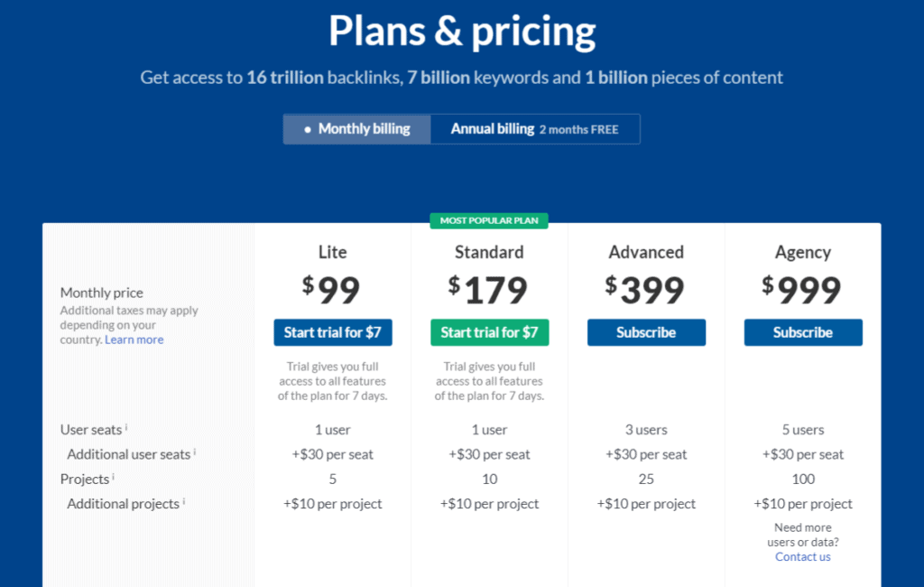Click the info icon beside Additional user seats
The height and width of the screenshot is (587, 924).
coord(195,452)
